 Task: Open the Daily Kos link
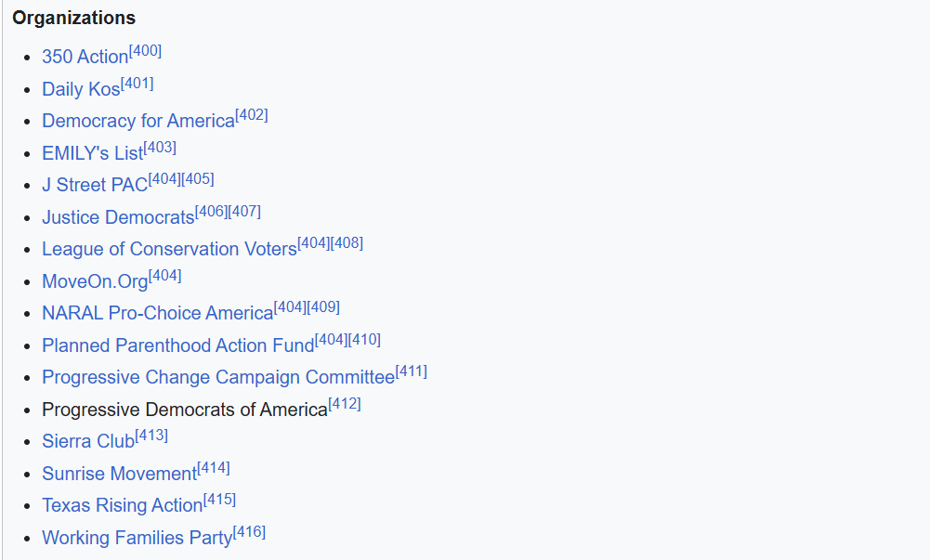[81, 89]
